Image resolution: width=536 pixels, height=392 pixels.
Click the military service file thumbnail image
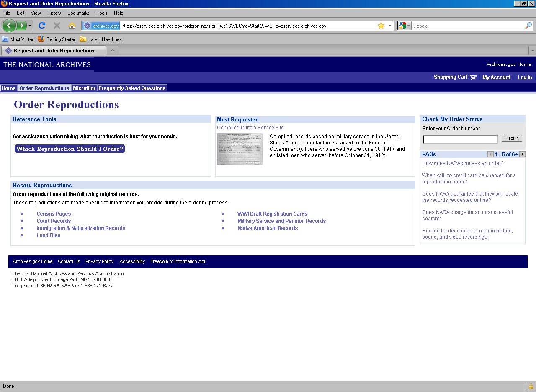tap(240, 149)
